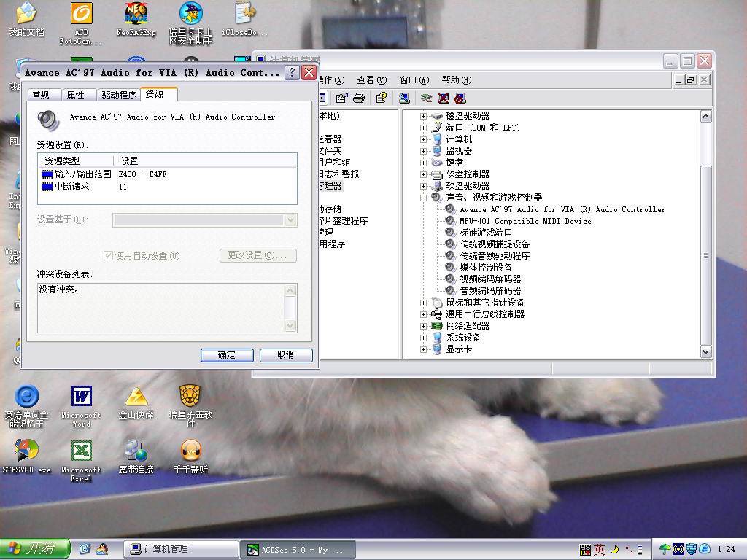Click the 更改设置(C)... button
Image resolution: width=747 pixels, height=560 pixels.
click(258, 255)
